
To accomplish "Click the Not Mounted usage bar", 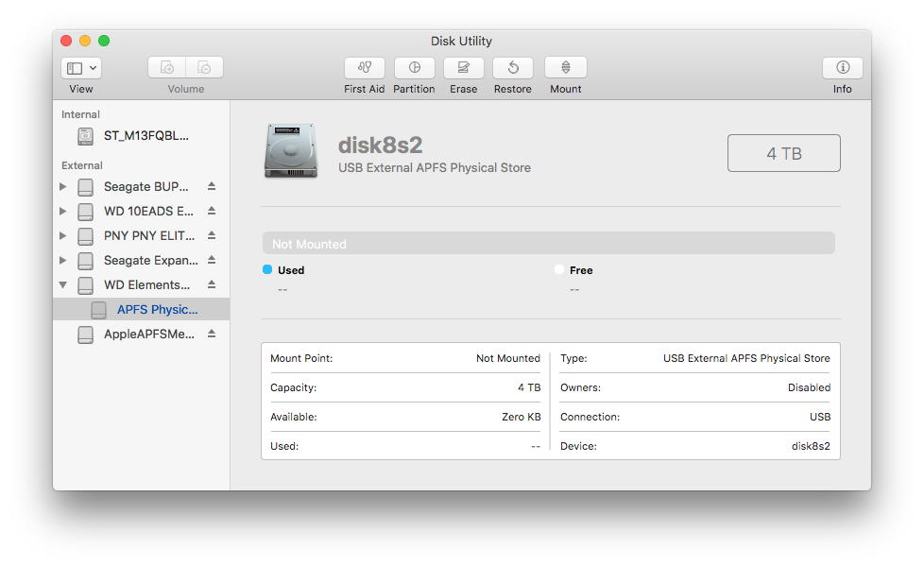I will point(549,243).
